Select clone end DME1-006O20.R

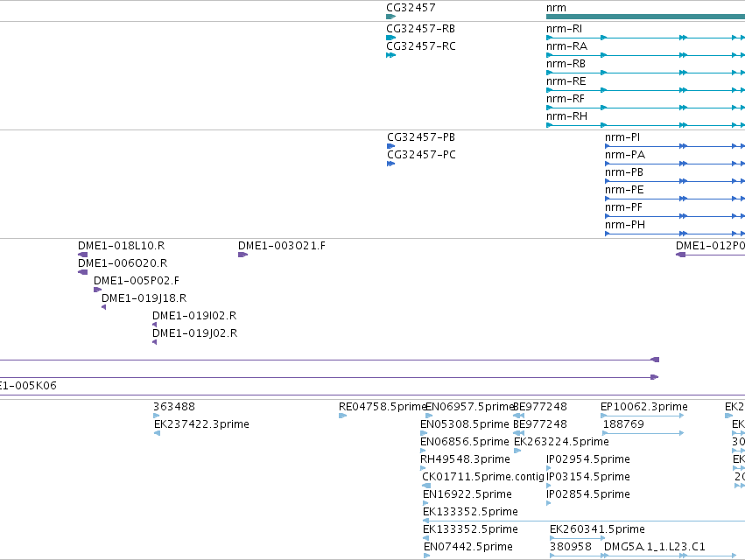(x=123, y=263)
